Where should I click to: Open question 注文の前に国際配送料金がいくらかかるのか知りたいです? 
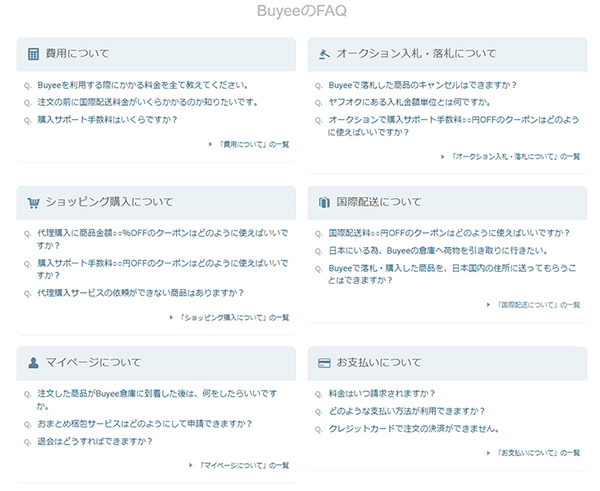point(148,102)
